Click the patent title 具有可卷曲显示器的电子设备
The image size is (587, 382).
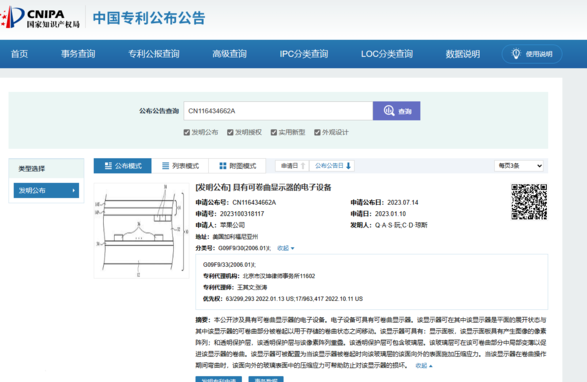[x=282, y=187]
